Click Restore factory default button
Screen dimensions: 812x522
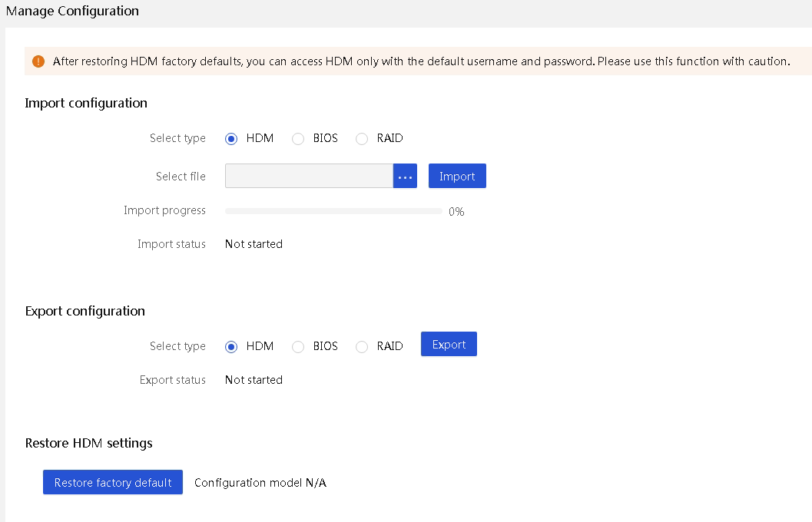click(113, 482)
